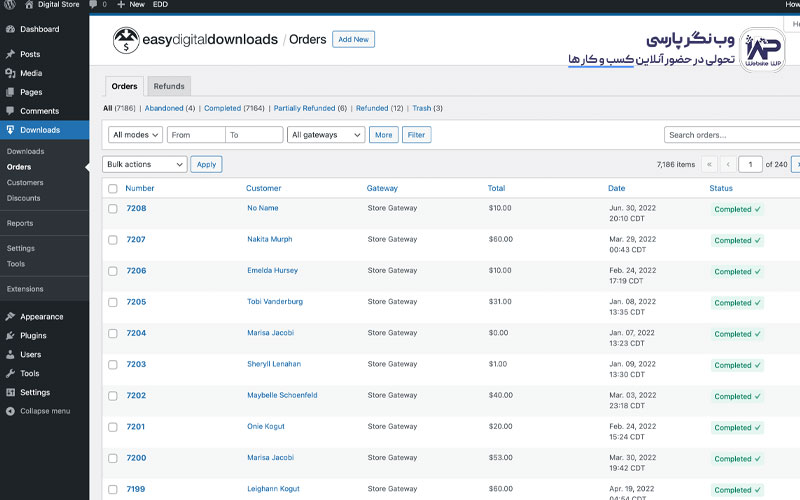The width and height of the screenshot is (800, 500).
Task: Open the All gateways dropdown
Action: [326, 135]
